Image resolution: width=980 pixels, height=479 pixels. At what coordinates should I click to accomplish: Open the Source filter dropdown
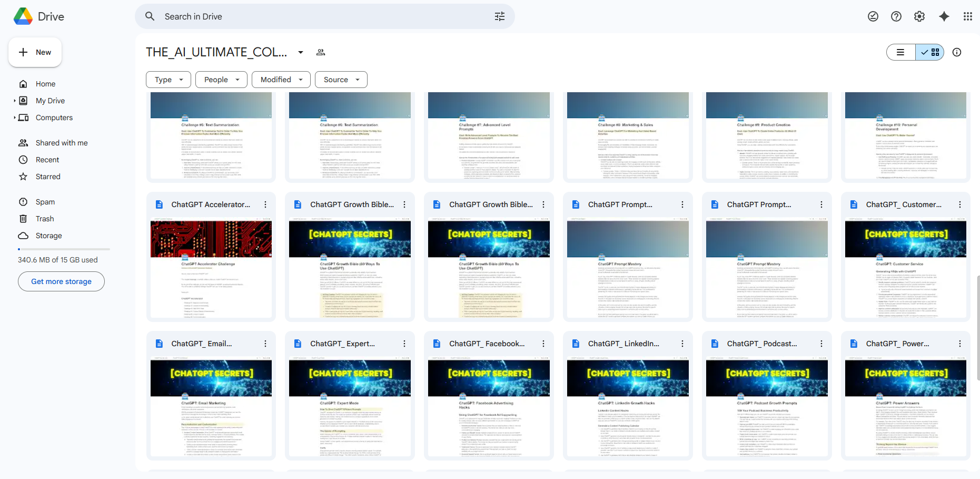tap(341, 80)
